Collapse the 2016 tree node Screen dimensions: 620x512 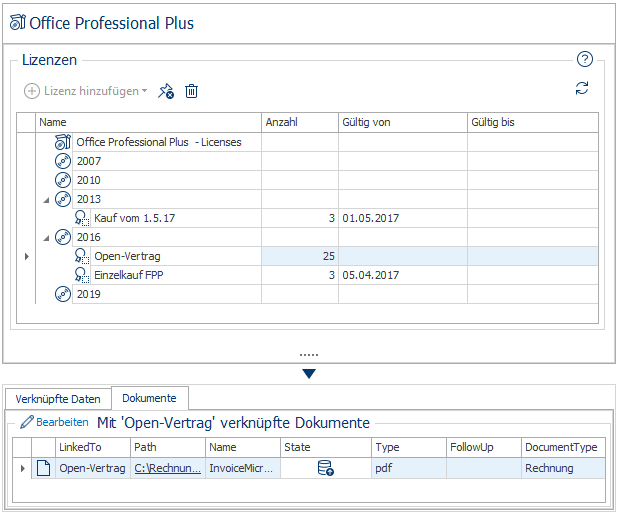click(x=46, y=238)
